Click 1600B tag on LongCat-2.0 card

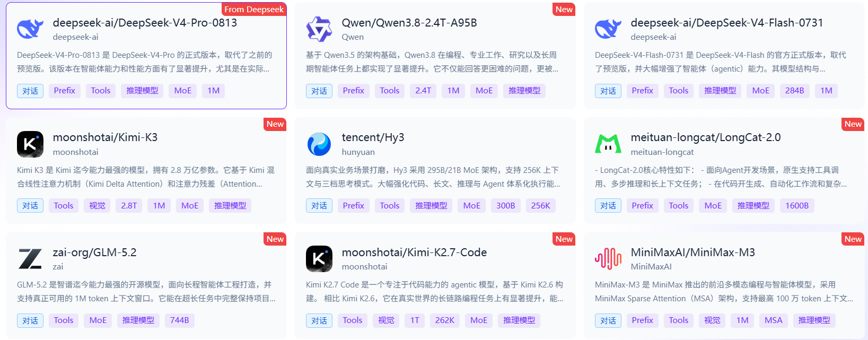click(797, 206)
